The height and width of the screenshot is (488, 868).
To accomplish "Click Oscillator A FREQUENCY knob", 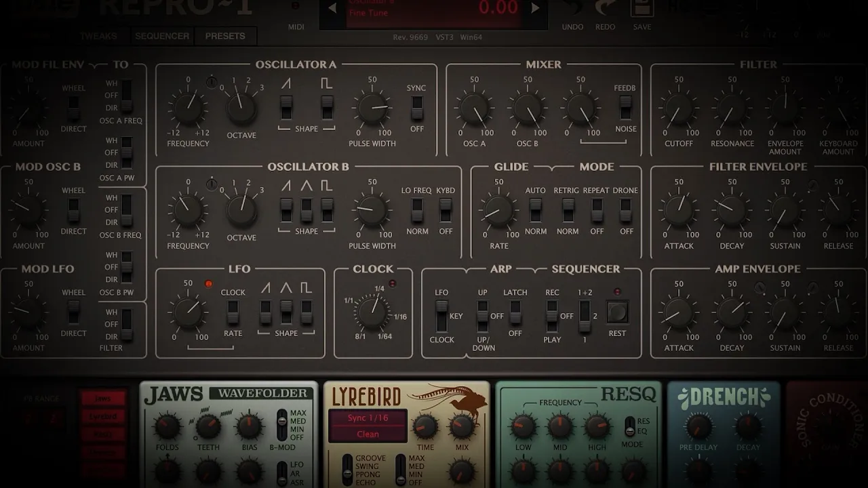I will click(x=188, y=108).
